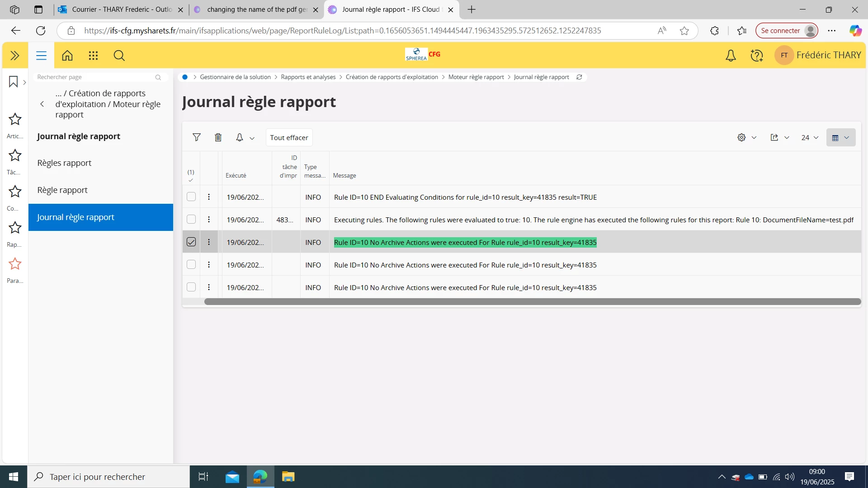Open the favorite star labeled Co...
The width and height of the screenshot is (868, 488).
[15, 192]
